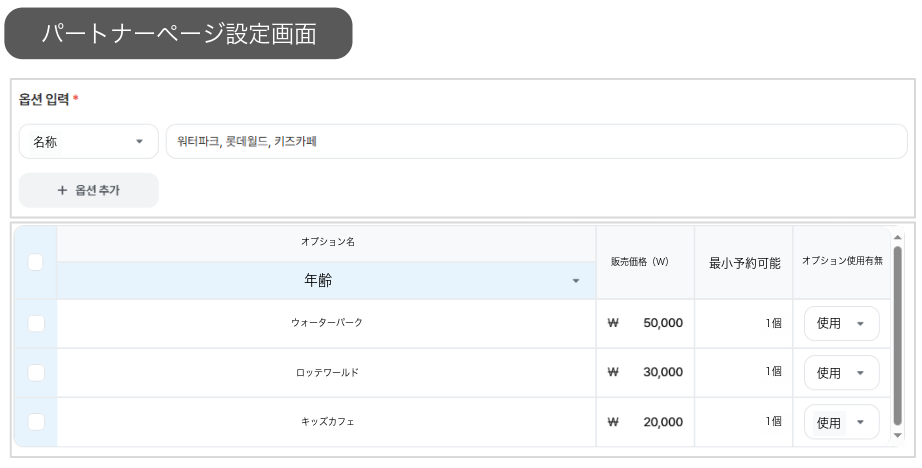Toggle the select-all checkbox in table header
The image size is (922, 468).
pos(35,262)
